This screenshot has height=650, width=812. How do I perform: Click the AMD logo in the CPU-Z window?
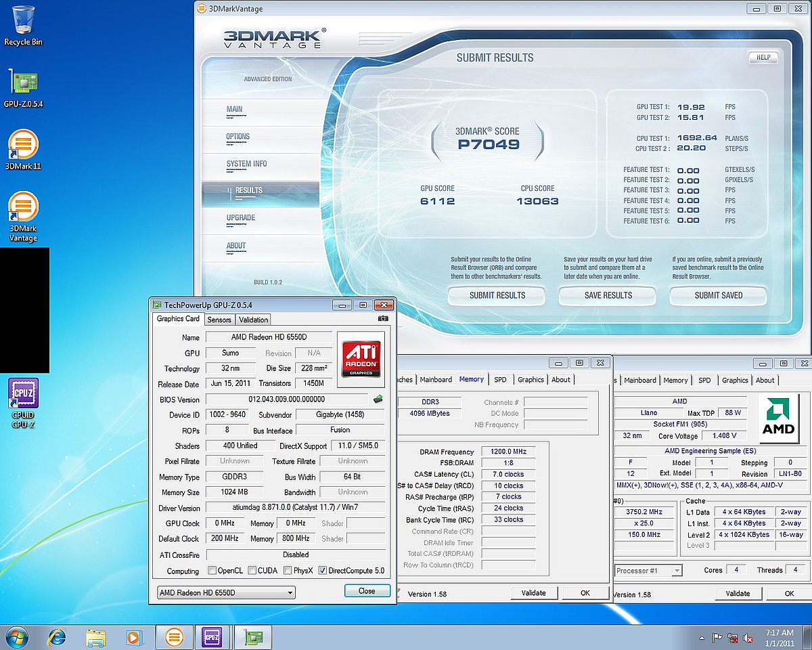click(x=778, y=419)
